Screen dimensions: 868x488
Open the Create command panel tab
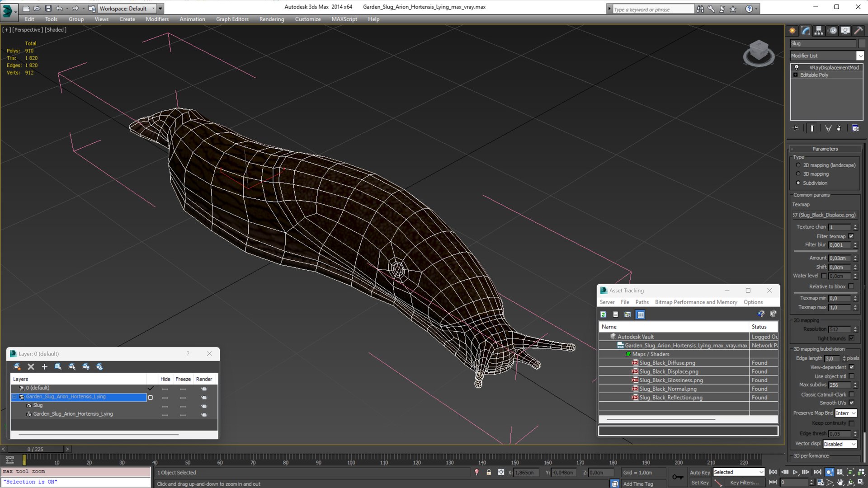(793, 30)
